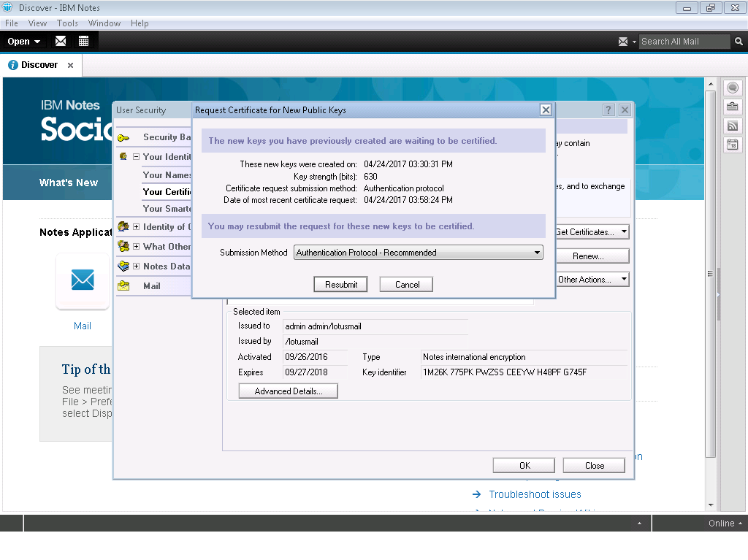Click the Expires date '09/27/2018'
This screenshot has height=560, width=748.
coord(315,372)
